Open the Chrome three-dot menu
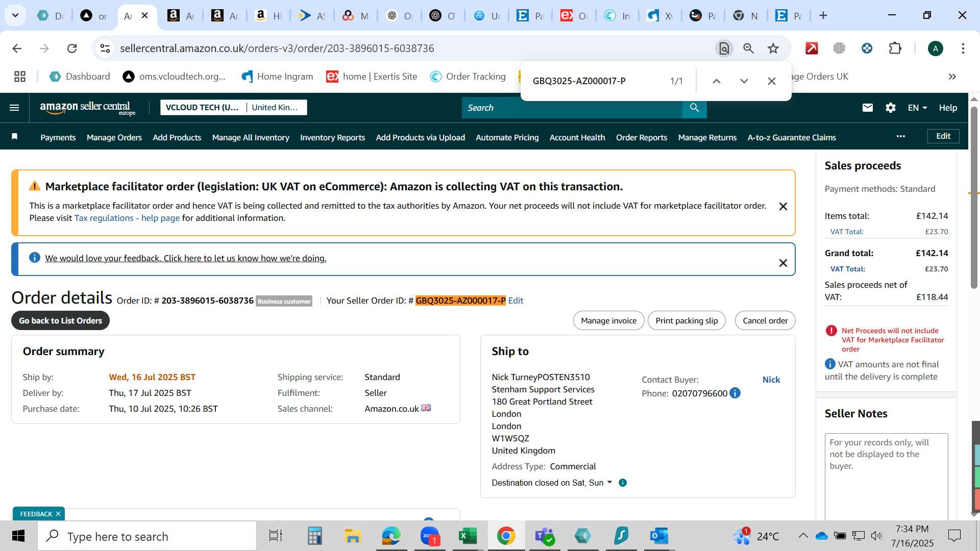Viewport: 980px width, 551px height. (x=963, y=48)
